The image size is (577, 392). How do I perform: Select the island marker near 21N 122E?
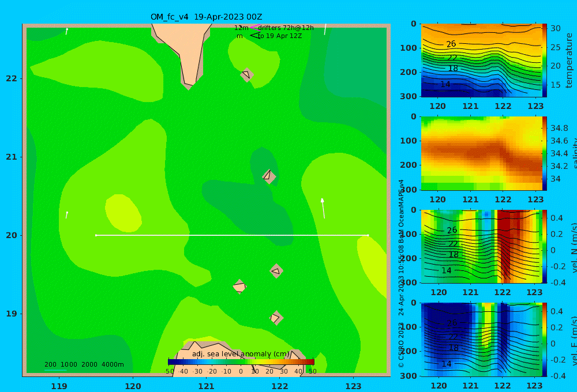click(x=269, y=176)
